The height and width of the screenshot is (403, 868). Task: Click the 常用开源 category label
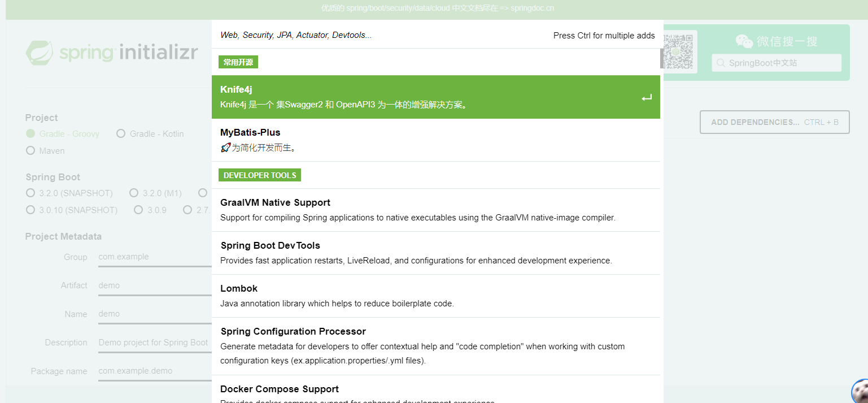pyautogui.click(x=238, y=62)
